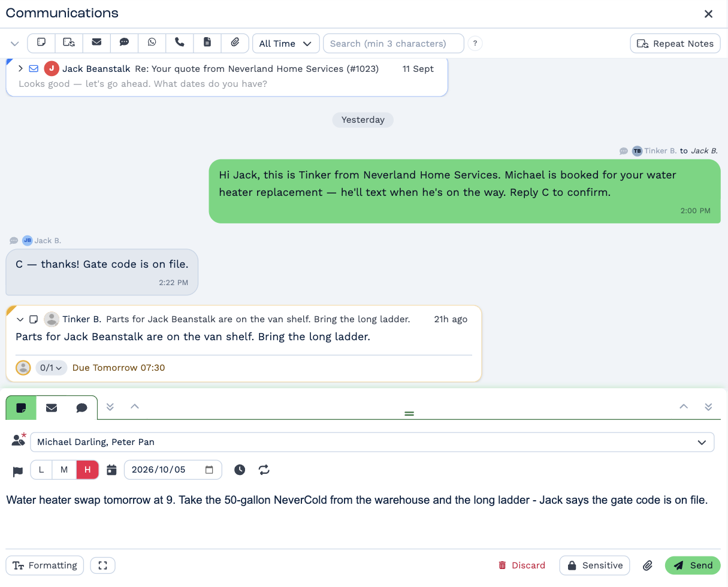Click the green outgoing SMS from Tinker

(x=464, y=191)
